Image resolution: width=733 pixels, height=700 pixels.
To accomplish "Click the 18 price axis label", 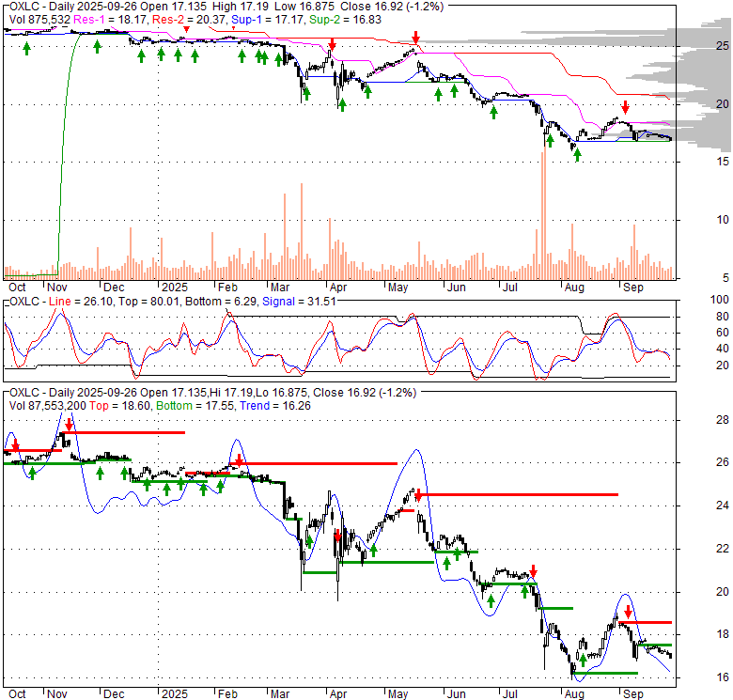I will (723, 634).
